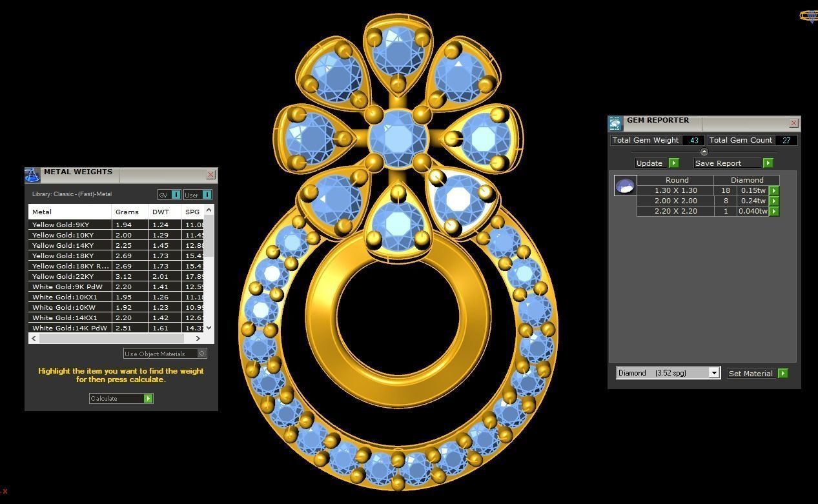The height and width of the screenshot is (504, 818).
Task: Click the metal list scroll down arrow
Action: pyautogui.click(x=209, y=328)
